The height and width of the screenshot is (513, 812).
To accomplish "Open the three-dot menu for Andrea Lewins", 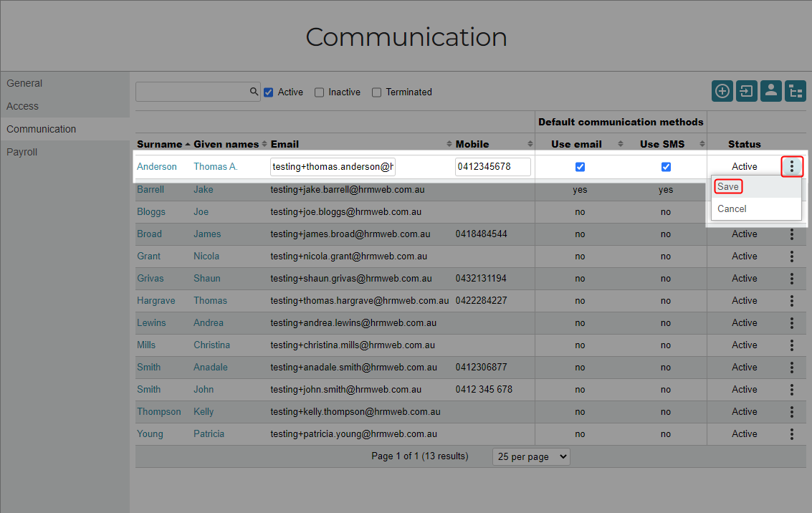I will [x=792, y=323].
